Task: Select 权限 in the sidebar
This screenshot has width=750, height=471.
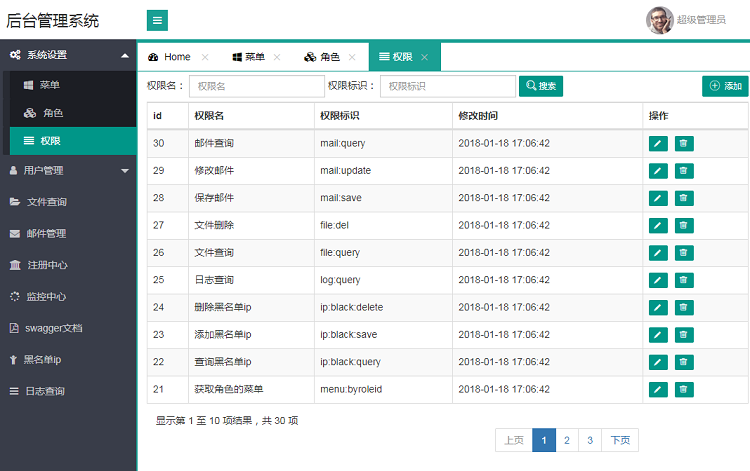Action: tap(73, 141)
